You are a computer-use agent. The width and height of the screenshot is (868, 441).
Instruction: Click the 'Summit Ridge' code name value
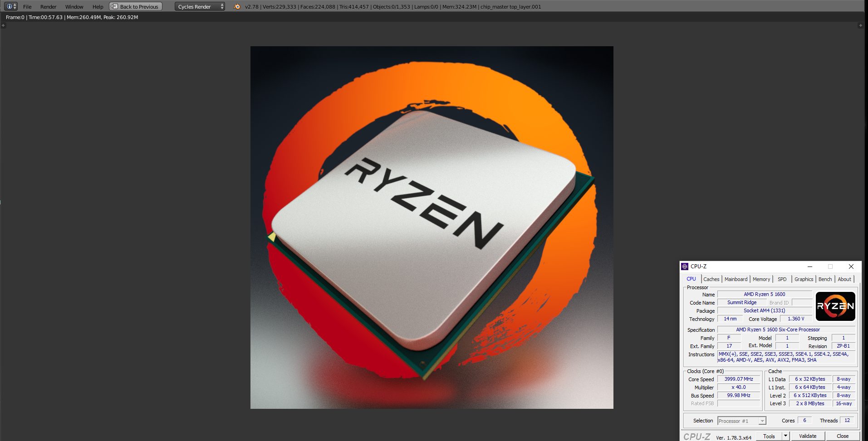point(742,303)
